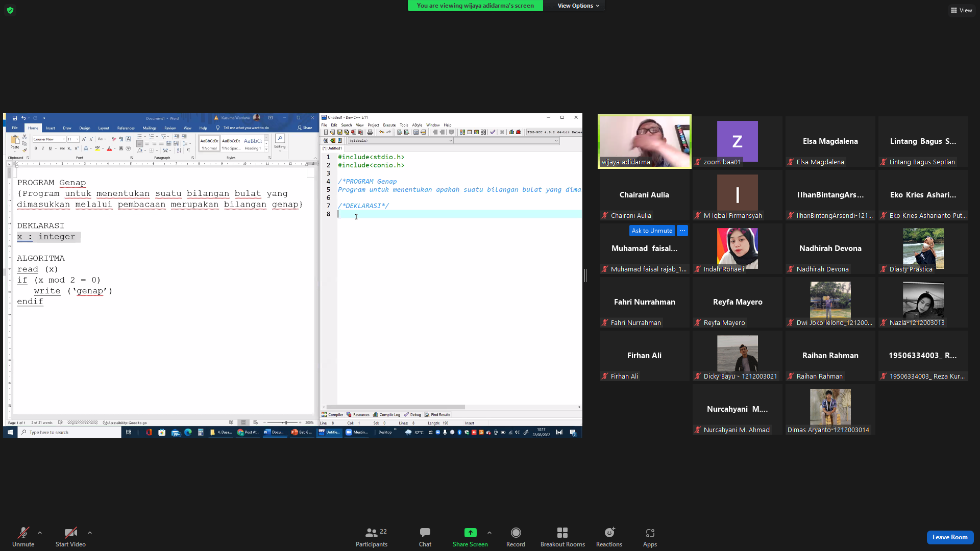The width and height of the screenshot is (980, 551).
Task: Open the Insert tab in Word
Action: [x=51, y=128]
